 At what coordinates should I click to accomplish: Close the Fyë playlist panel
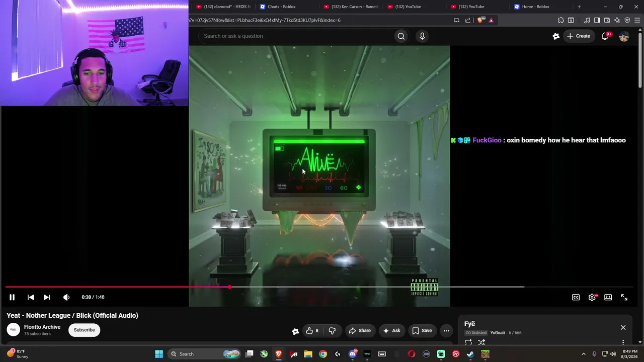click(x=623, y=327)
